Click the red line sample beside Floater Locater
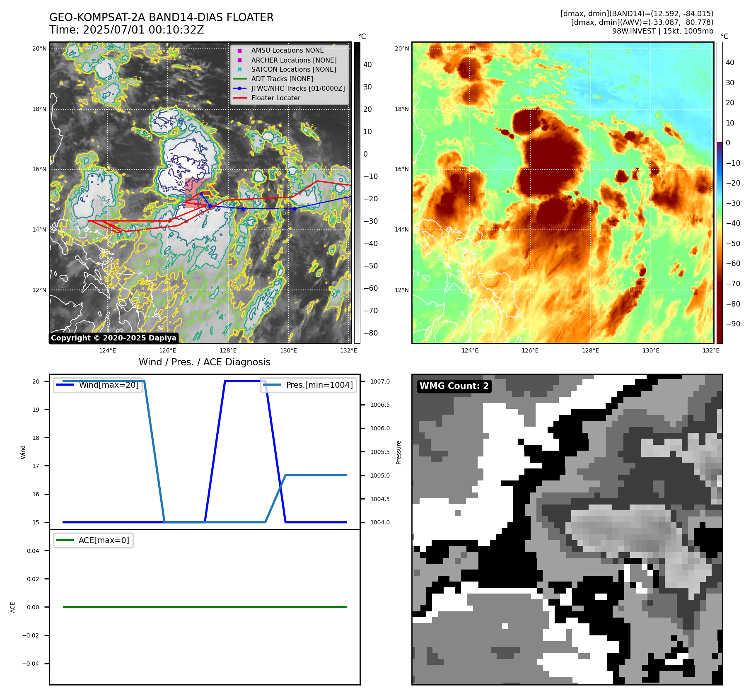The image size is (751, 700). tap(239, 98)
